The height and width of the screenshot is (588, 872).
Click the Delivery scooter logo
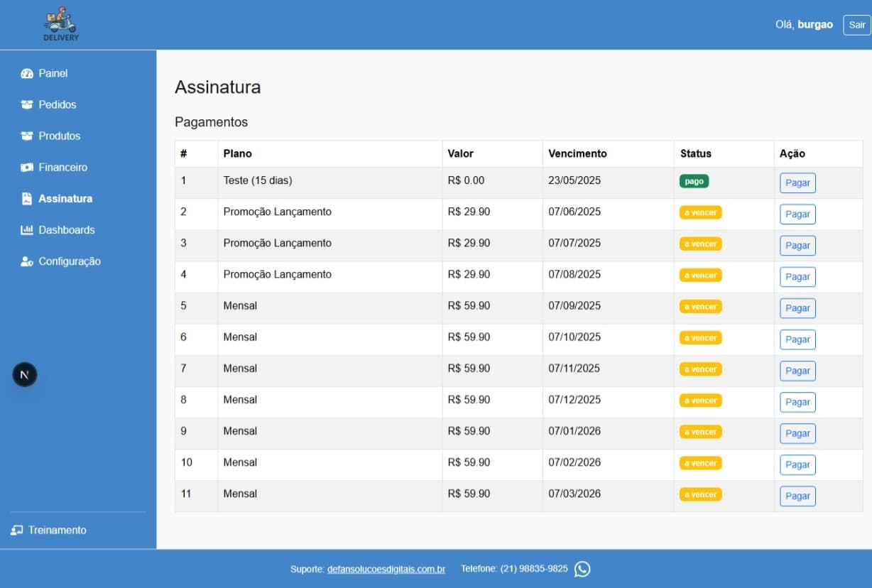click(x=61, y=24)
